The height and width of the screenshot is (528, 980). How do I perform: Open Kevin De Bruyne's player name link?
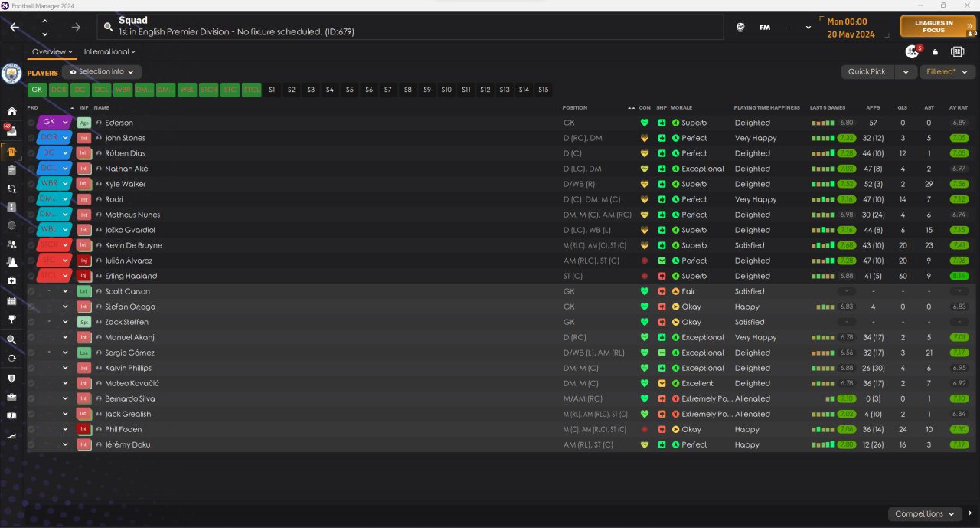[x=133, y=245]
